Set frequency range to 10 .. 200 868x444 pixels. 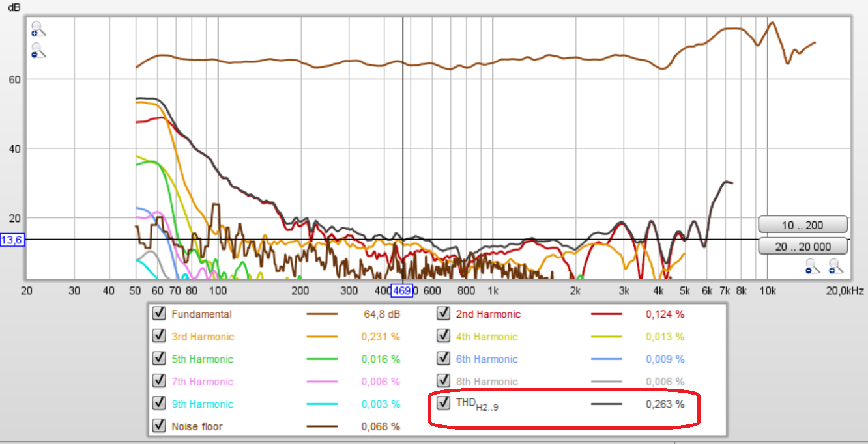coord(803,225)
